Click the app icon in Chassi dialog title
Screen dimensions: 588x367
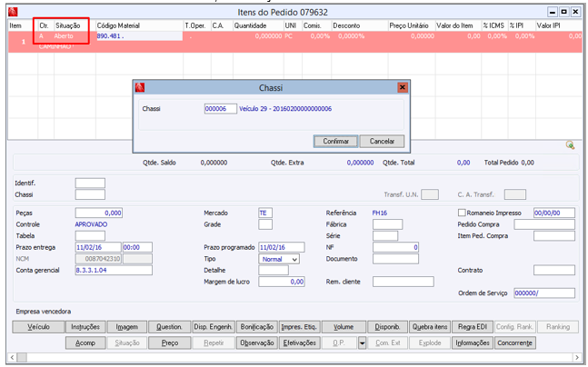coord(140,88)
